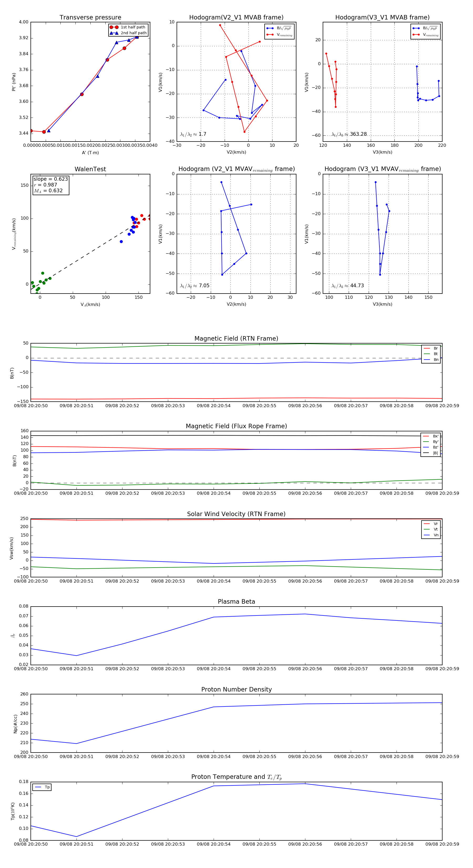
Task: Click the eigenvalue ratio '≈ 363.28' annotation
Action: point(349,134)
